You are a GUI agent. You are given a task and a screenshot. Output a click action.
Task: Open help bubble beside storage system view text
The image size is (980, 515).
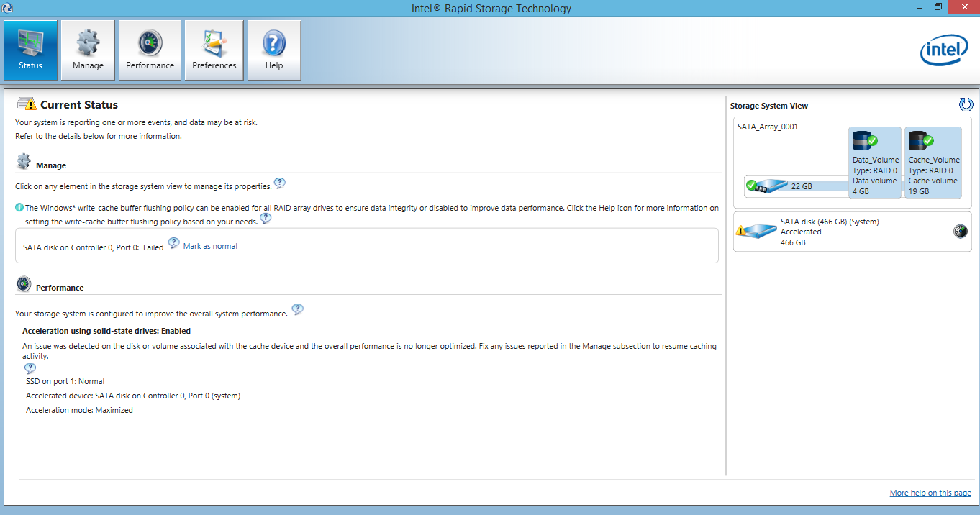click(279, 183)
